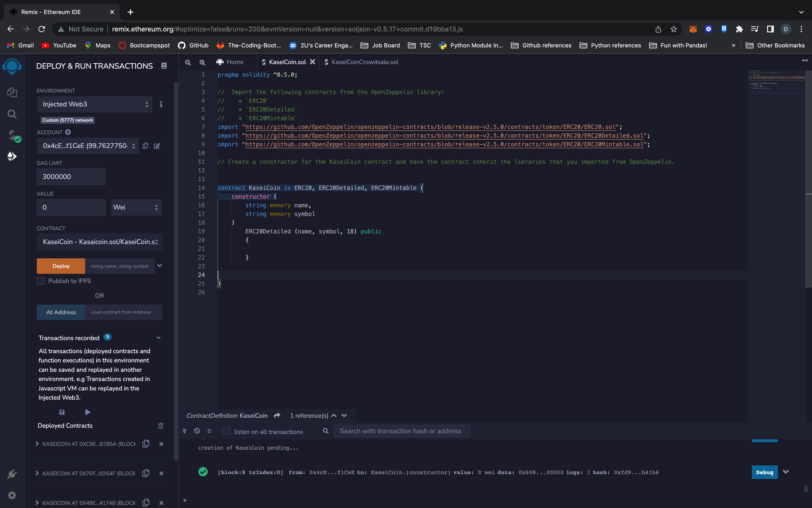Image resolution: width=812 pixels, height=508 pixels.
Task: Expand the transaction log details chevron
Action: coord(786,472)
